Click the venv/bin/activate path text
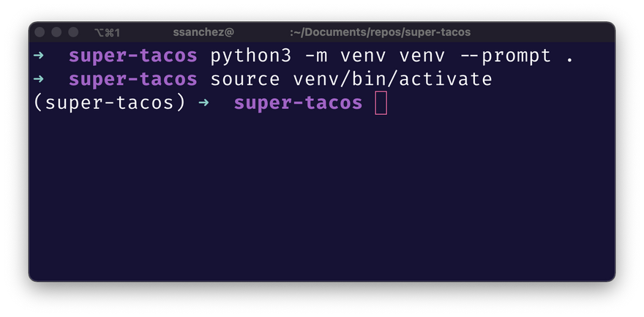Image resolution: width=644 pixels, height=317 pixels. coord(392,79)
